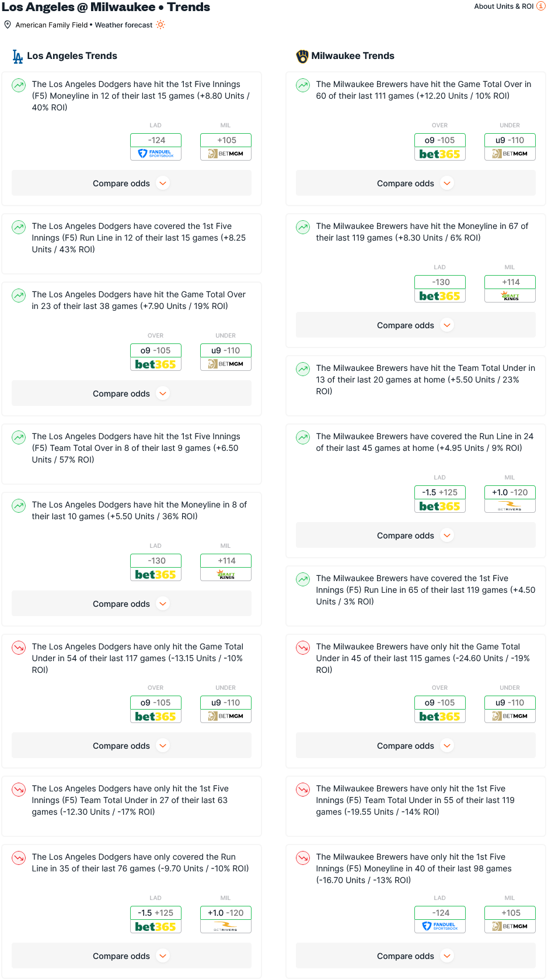Click the Los Angeles Dodgers team logo

point(18,56)
